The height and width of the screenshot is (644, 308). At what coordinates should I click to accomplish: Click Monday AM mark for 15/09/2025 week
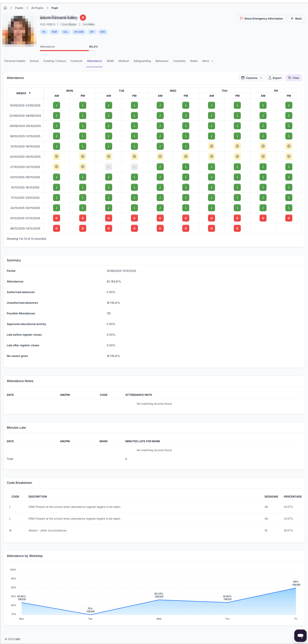click(57, 105)
